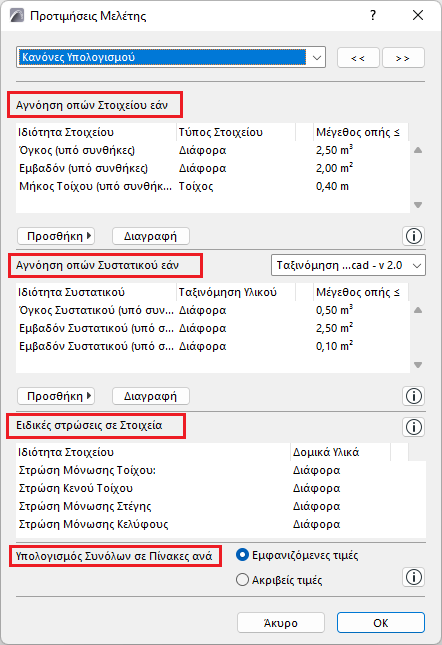Go to previous preferences page (<<)

click(x=358, y=58)
